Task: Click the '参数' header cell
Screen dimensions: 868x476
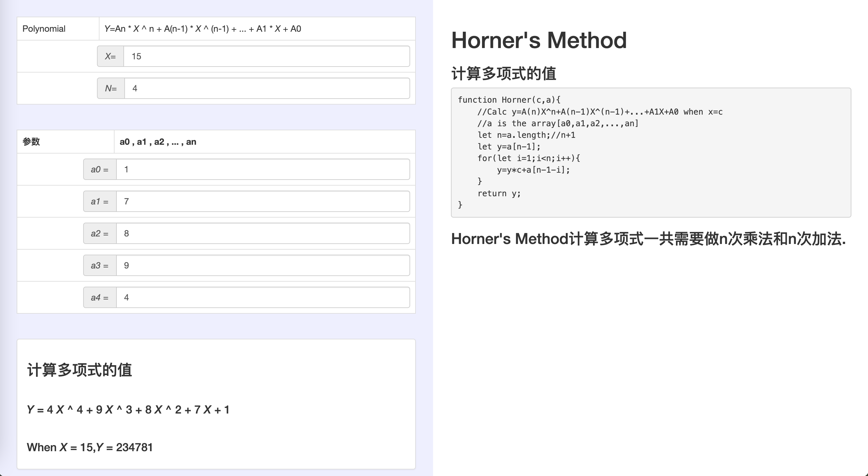Action: click(x=65, y=142)
